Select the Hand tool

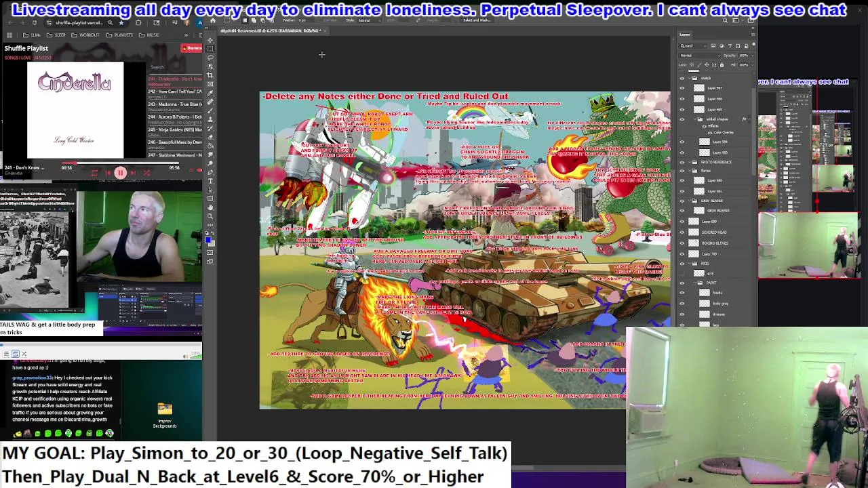(210, 207)
